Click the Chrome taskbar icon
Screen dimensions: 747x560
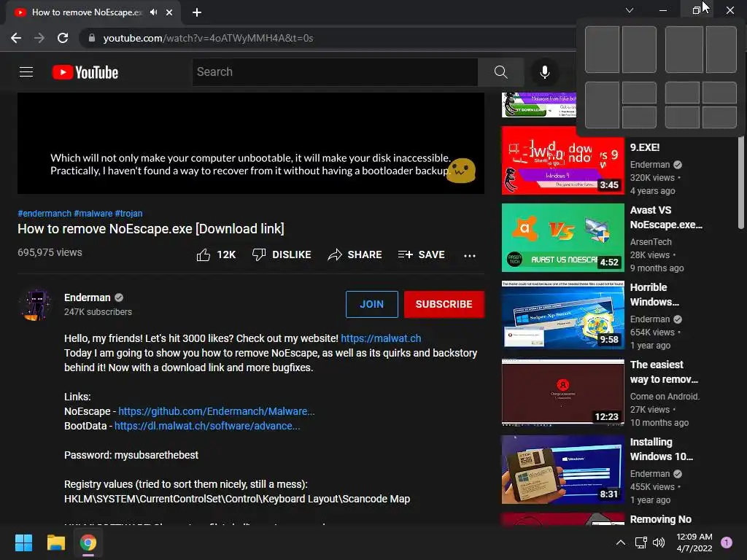point(88,542)
